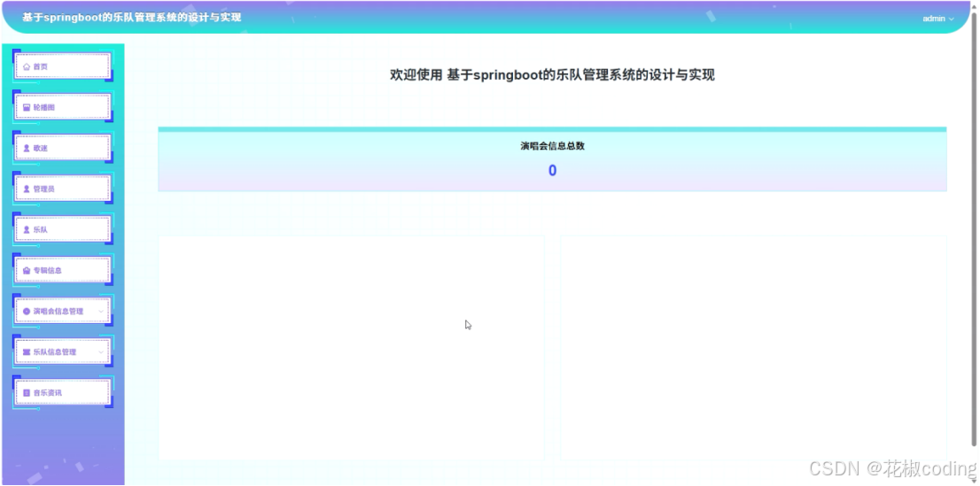Click the user icon beside 歌迷

pos(27,148)
